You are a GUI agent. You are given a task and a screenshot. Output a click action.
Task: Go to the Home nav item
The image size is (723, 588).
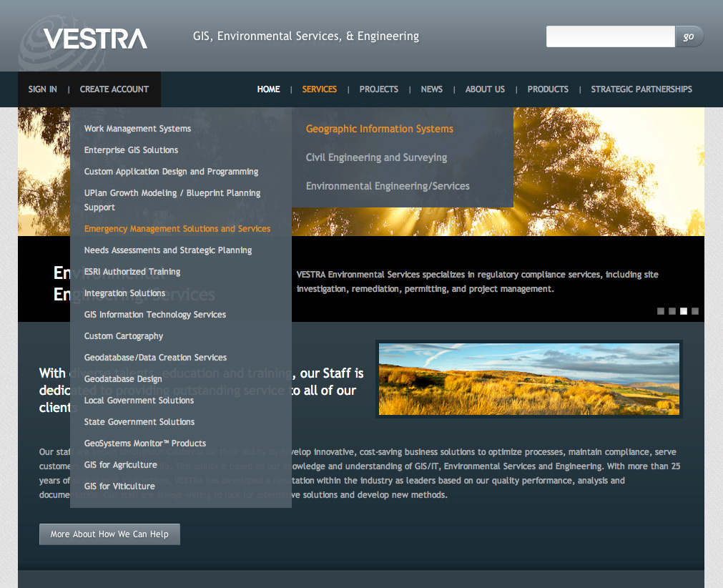coord(268,89)
